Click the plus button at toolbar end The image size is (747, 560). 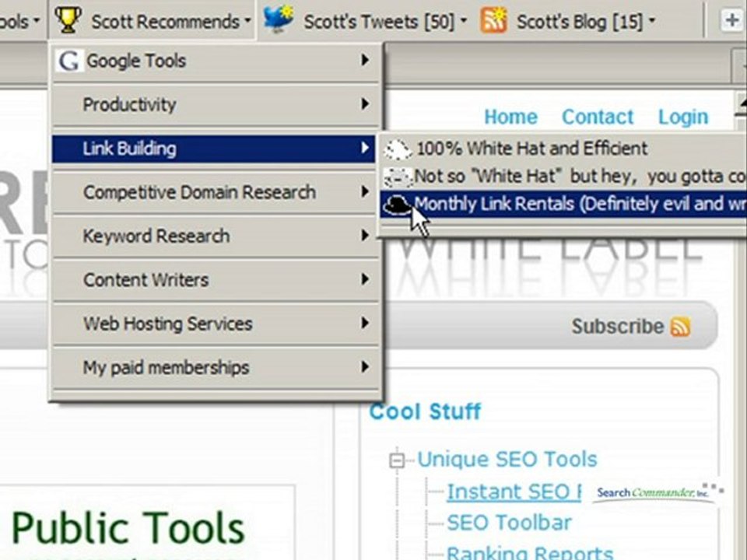731,20
